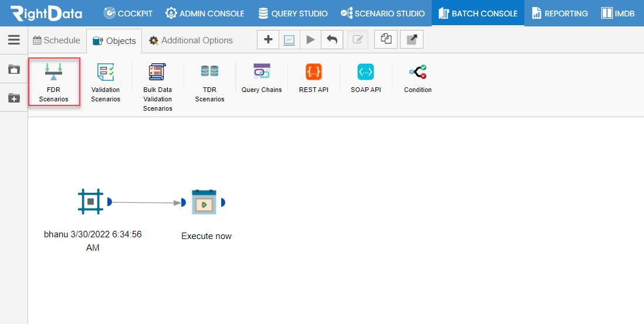644x324 pixels.
Task: Open the Additional Options tab
Action: (191, 40)
